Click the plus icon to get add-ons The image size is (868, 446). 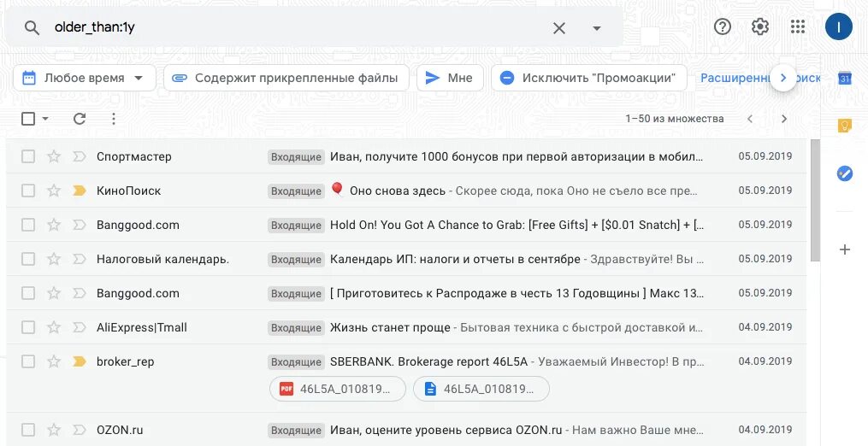coord(845,249)
